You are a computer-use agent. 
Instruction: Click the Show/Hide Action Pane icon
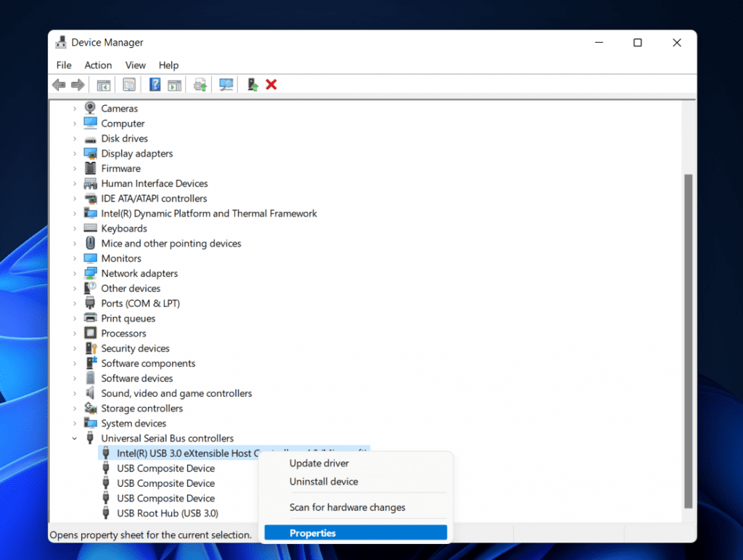174,84
